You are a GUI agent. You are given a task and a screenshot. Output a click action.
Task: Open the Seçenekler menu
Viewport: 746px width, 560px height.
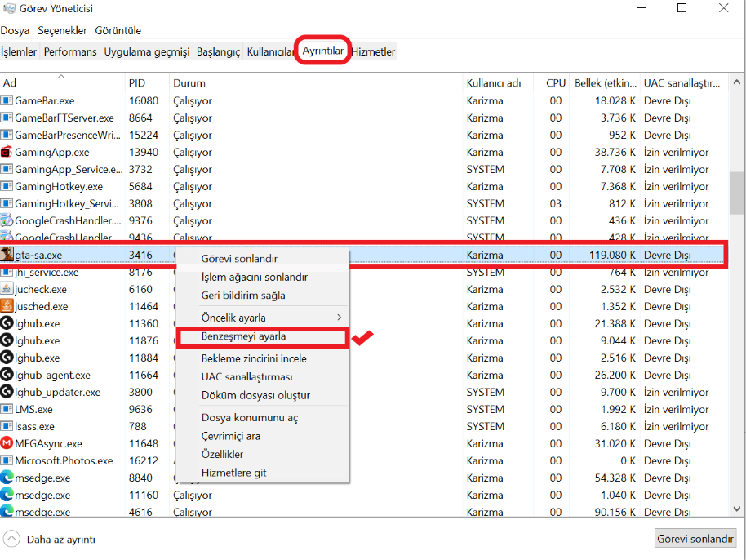[x=62, y=30]
